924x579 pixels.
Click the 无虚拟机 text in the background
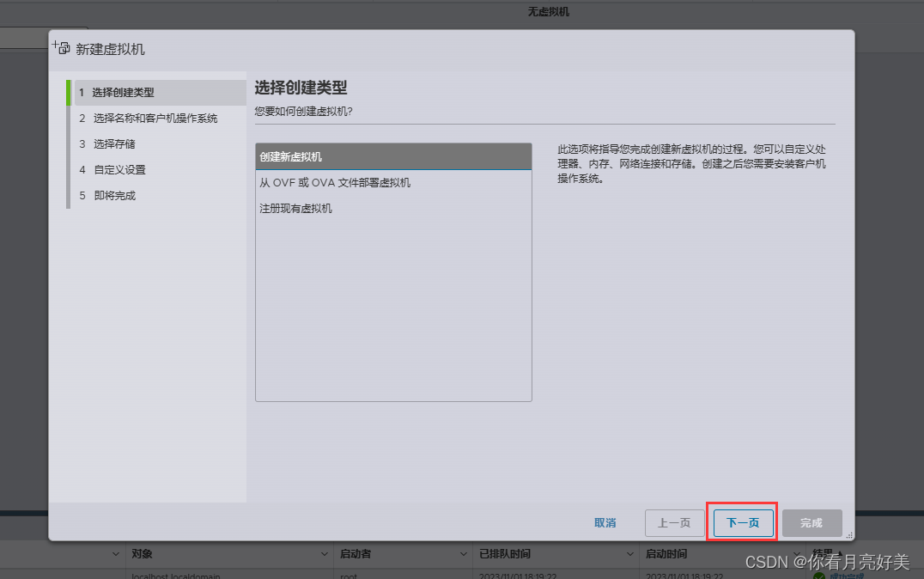[x=548, y=12]
